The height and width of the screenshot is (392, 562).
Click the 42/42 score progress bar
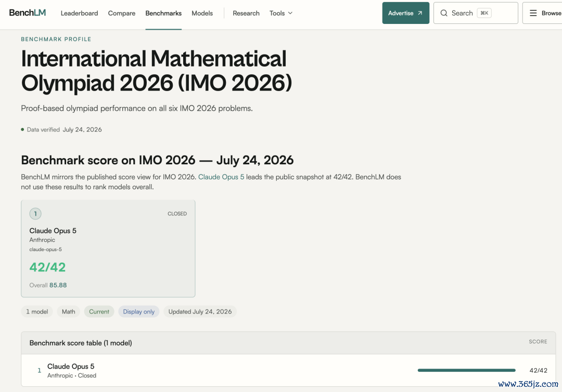point(467,370)
